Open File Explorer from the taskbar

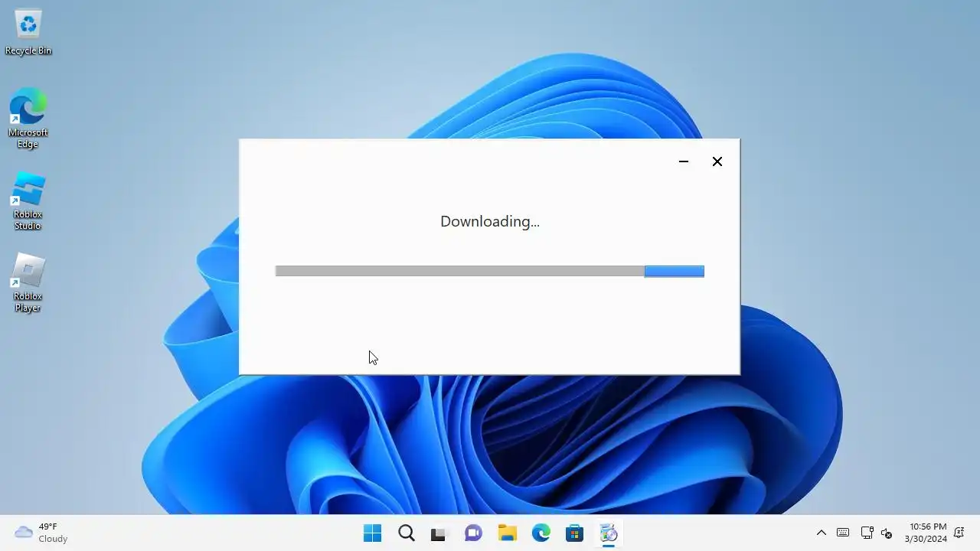[507, 533]
